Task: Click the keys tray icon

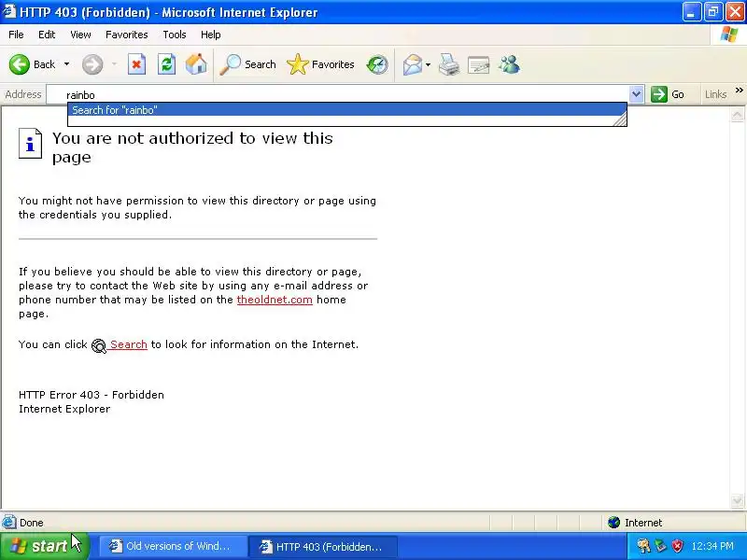Action: pyautogui.click(x=644, y=546)
